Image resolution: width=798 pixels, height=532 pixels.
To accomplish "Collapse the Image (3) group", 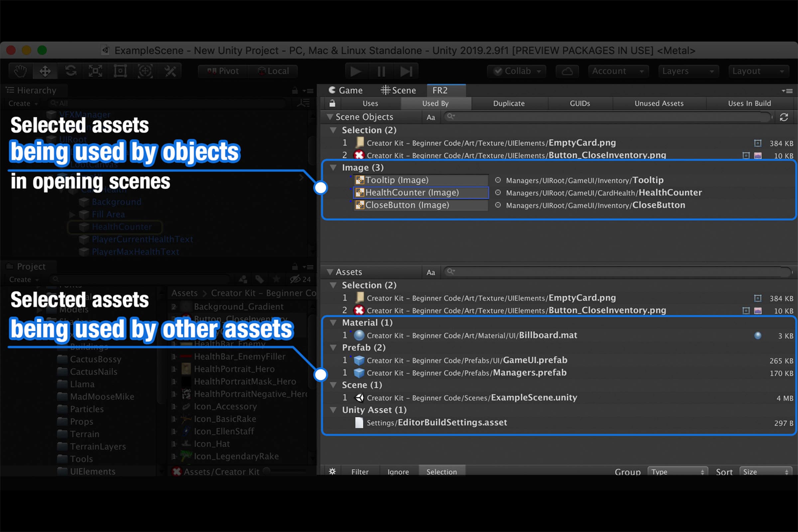I will click(x=333, y=168).
